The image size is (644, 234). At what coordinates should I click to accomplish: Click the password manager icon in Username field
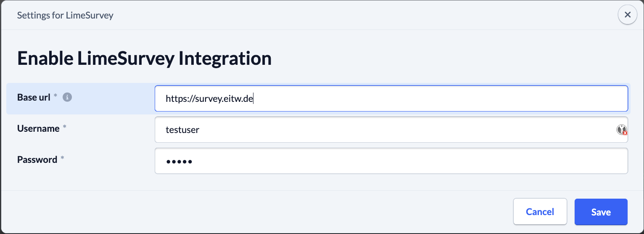tap(622, 130)
